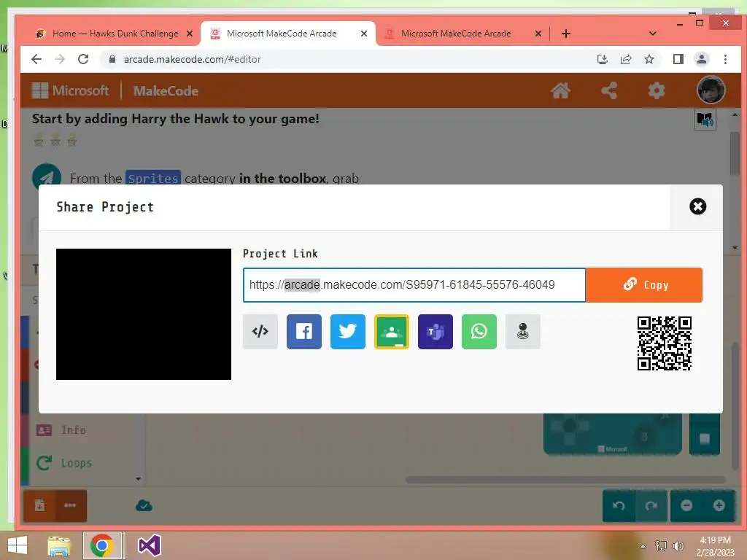This screenshot has height=560, width=747.
Task: Share project to Microsoft Teams
Action: click(x=436, y=332)
